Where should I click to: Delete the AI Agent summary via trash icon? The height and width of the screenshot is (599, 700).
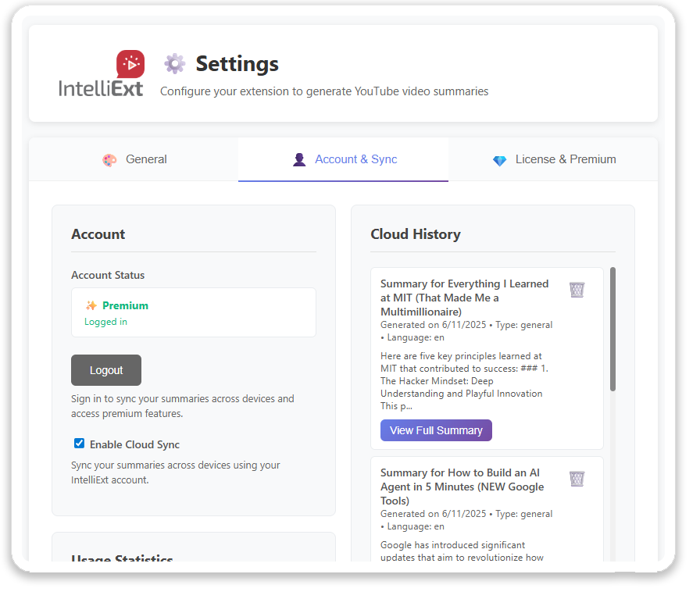coord(577,479)
